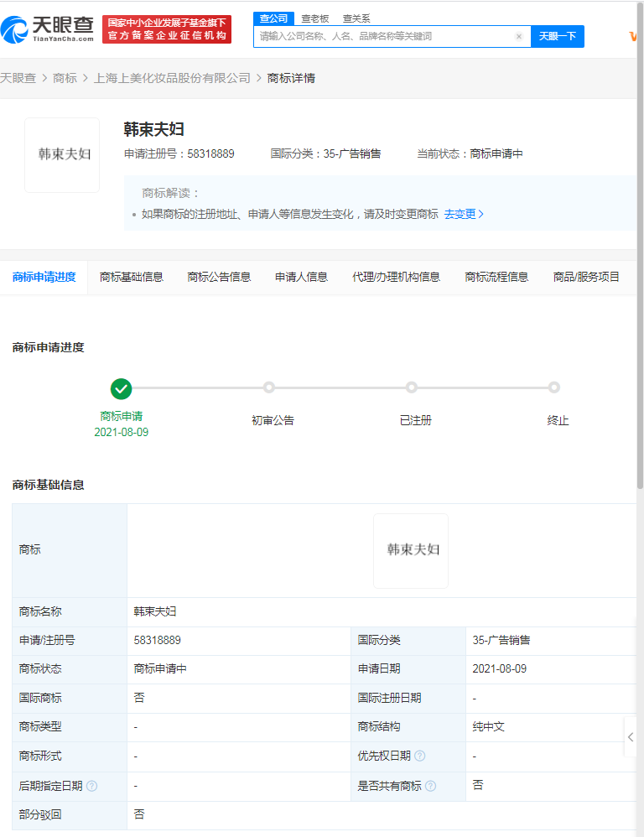
Task: Click the green check mark progress step
Action: [122, 388]
